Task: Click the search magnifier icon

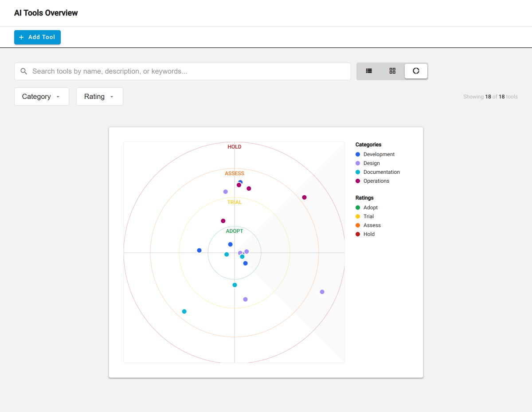Action: coord(23,71)
